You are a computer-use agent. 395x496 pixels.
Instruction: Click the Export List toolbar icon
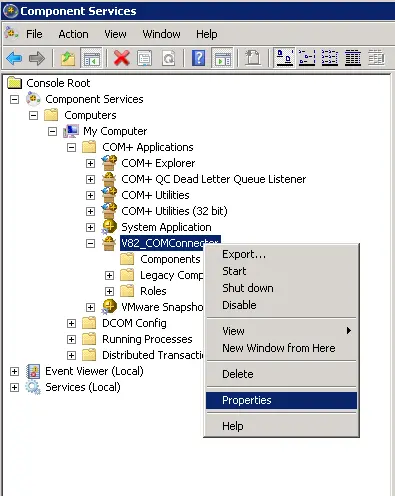pos(253,58)
